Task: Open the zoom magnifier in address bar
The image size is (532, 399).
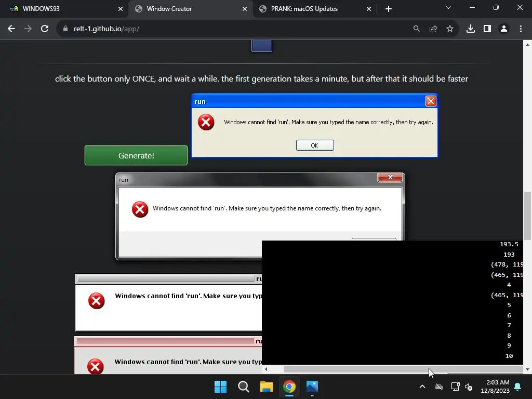Action: 416,29
